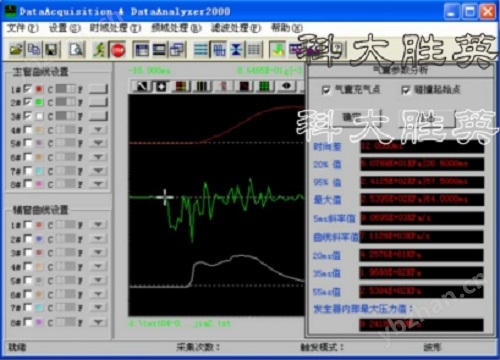Image resolution: width=500 pixels, height=360 pixels.
Task: Click the red STOP icon
Action: tap(118, 50)
